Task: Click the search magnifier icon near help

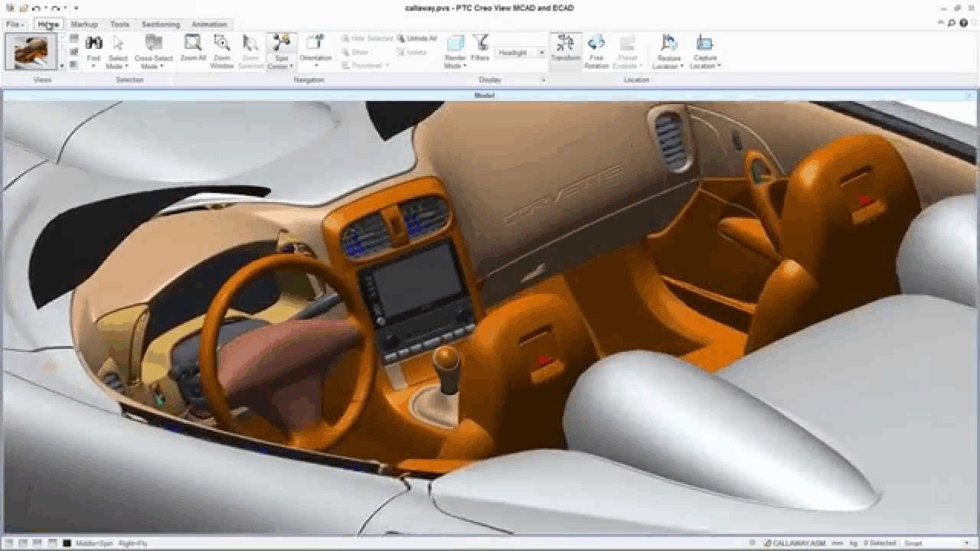Action: pyautogui.click(x=952, y=24)
